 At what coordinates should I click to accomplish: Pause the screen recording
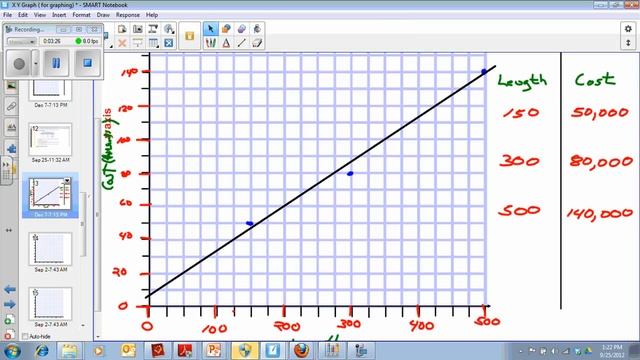[x=56, y=63]
